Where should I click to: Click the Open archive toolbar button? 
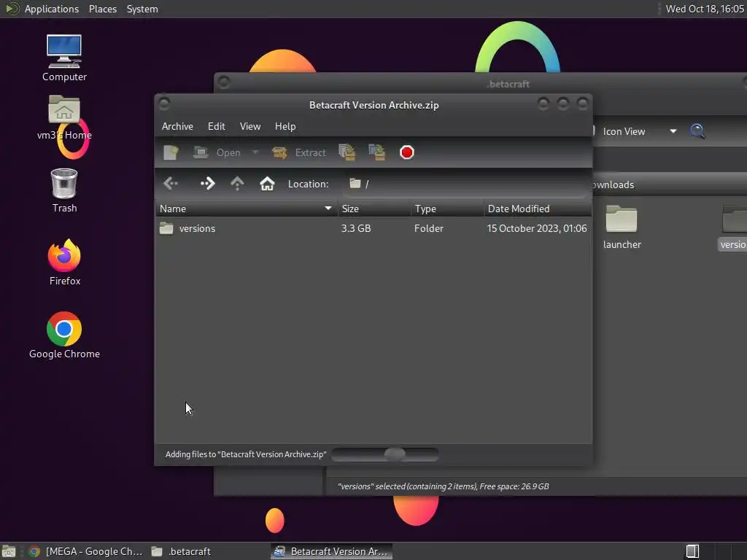[217, 152]
